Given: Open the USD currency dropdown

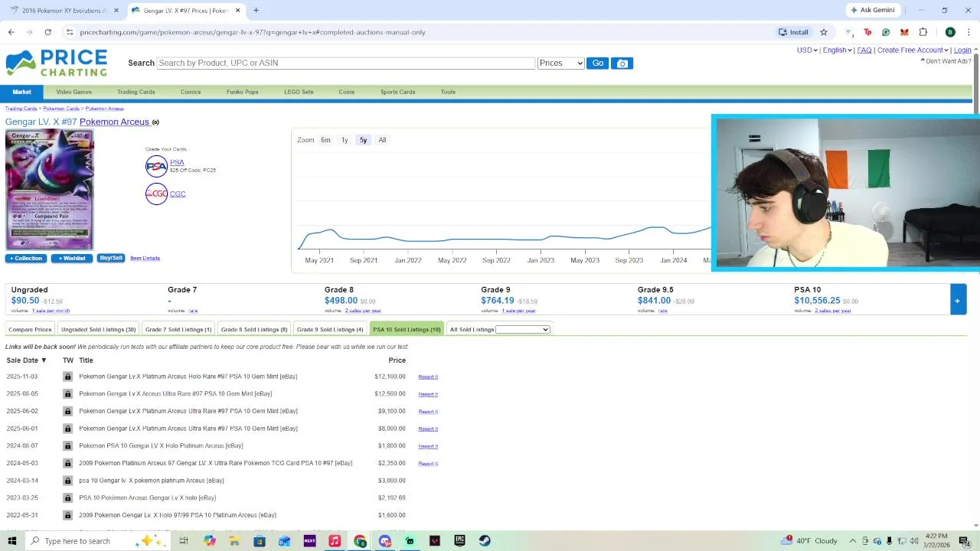Looking at the screenshot, I should coord(807,51).
